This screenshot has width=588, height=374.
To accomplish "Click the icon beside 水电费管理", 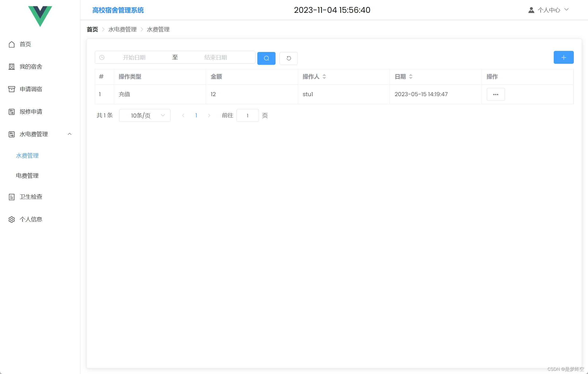I will 12,134.
